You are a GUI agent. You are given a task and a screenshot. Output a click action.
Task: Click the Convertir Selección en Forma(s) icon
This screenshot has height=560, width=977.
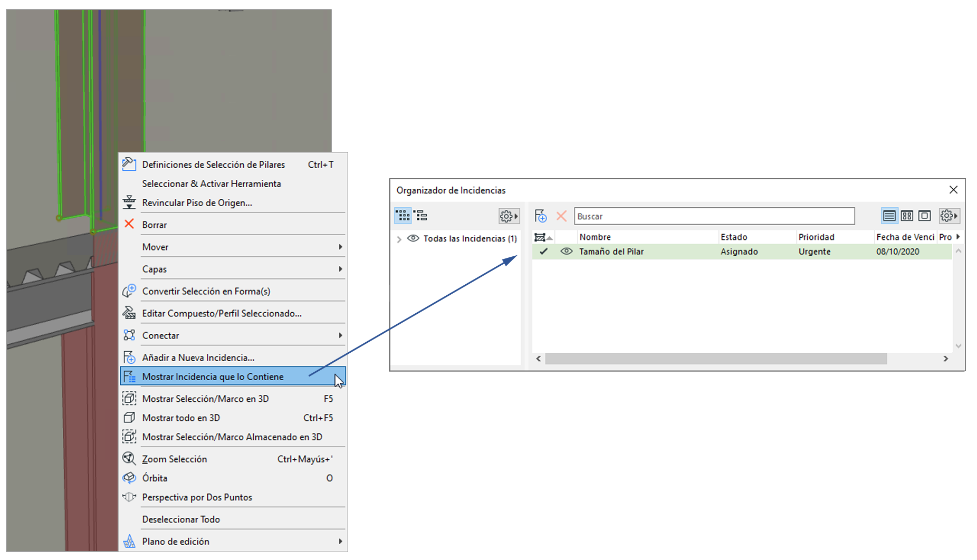pos(129,291)
